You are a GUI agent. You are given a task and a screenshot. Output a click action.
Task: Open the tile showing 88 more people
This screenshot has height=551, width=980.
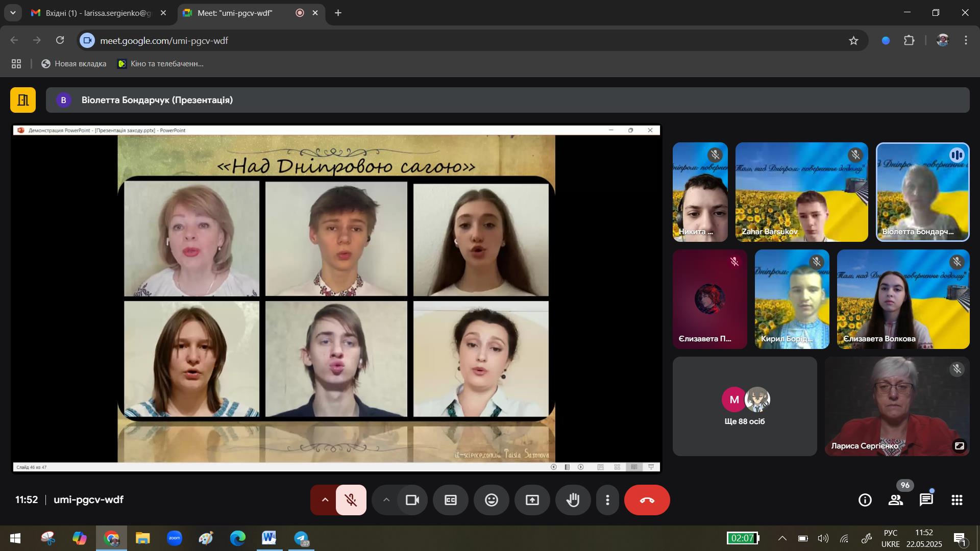coord(744,406)
